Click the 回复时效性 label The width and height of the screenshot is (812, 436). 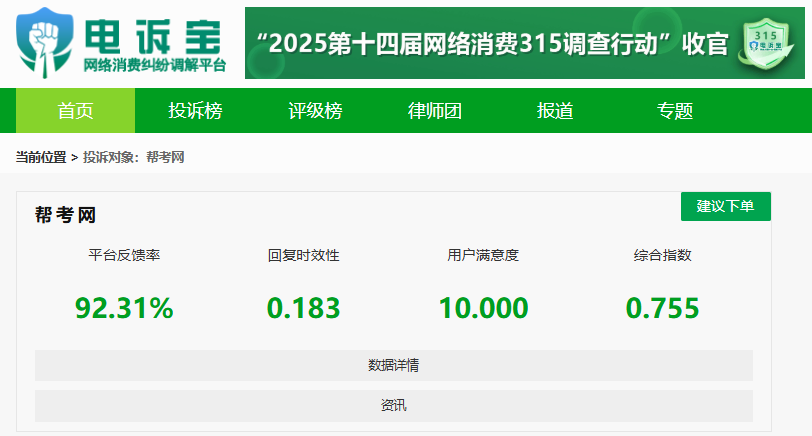pos(303,255)
